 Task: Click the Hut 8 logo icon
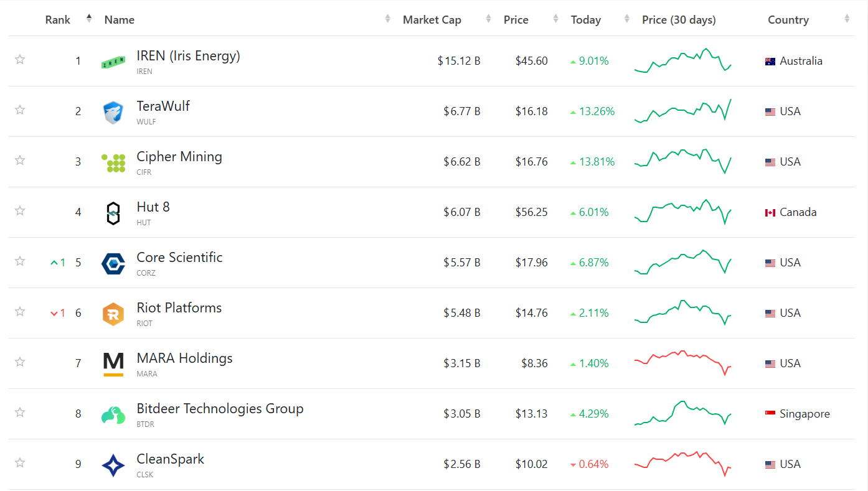(x=113, y=213)
